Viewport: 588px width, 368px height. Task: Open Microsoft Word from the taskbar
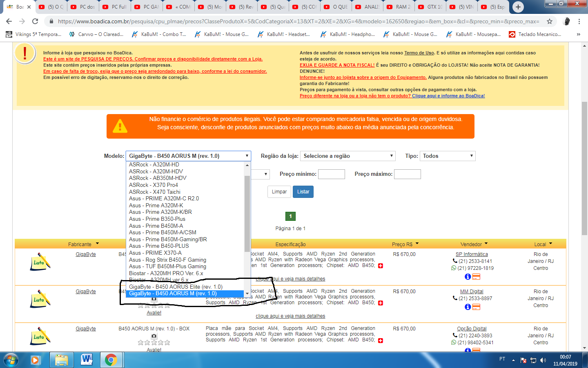(x=86, y=360)
